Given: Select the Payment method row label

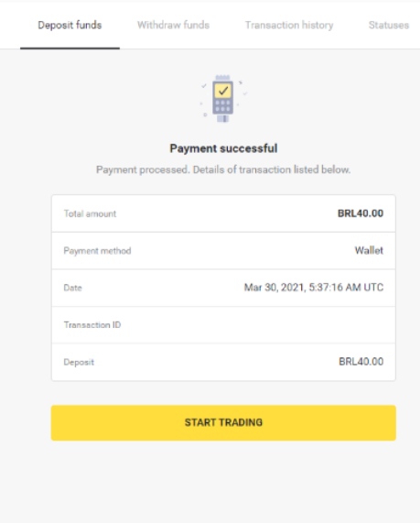Looking at the screenshot, I should [97, 251].
